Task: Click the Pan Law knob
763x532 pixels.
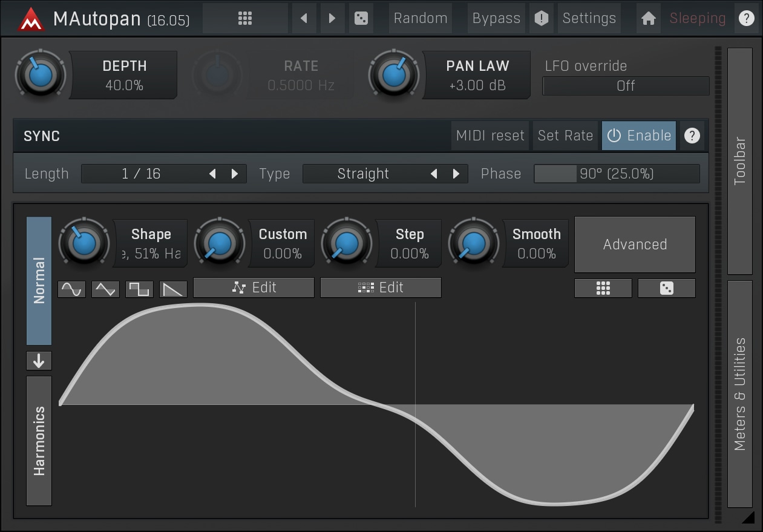Action: click(x=394, y=75)
